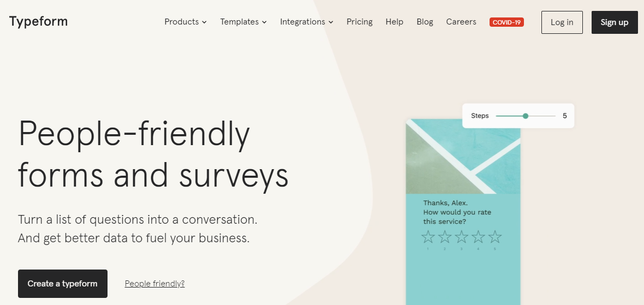This screenshot has height=305, width=644.
Task: Expand the Integrations dropdown menu
Action: (307, 22)
